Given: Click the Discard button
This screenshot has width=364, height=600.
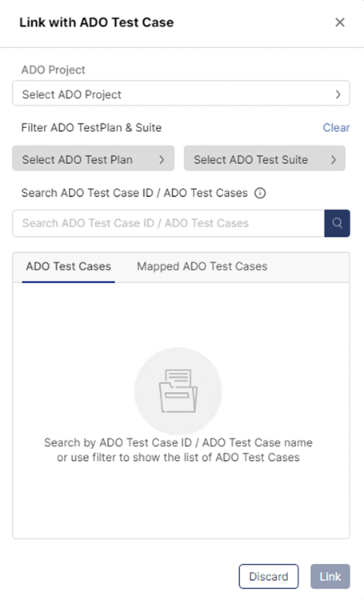Looking at the screenshot, I should click(x=269, y=576).
